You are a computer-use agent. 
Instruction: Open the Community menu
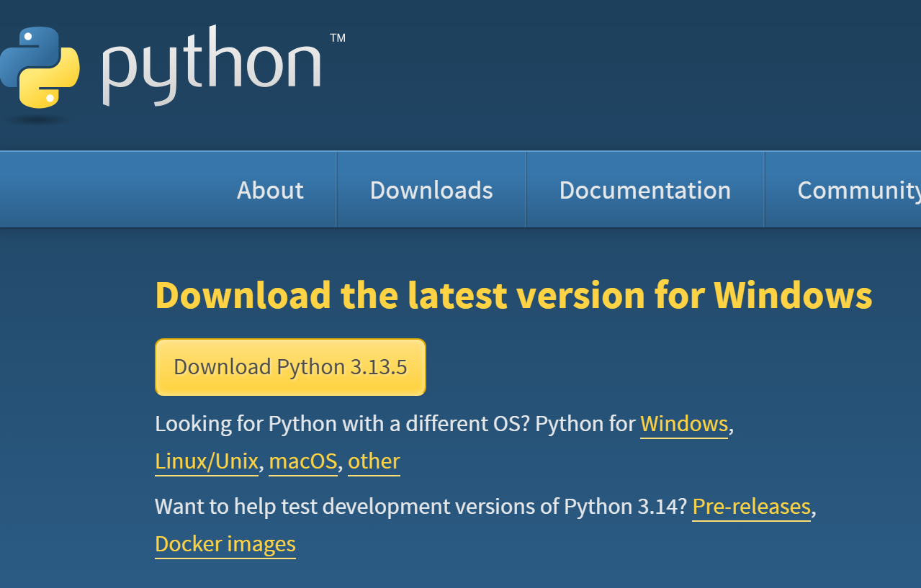[858, 190]
